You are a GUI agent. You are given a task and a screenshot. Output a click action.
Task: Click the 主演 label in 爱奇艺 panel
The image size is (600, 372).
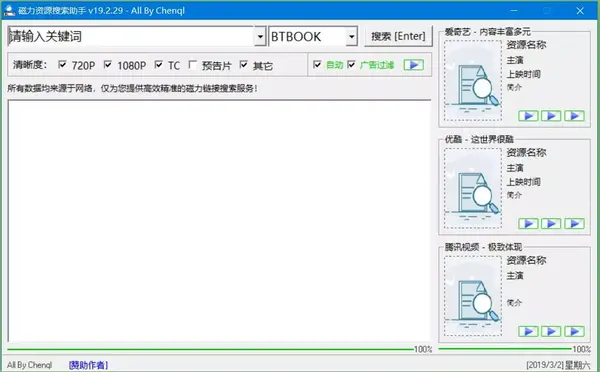(x=515, y=60)
